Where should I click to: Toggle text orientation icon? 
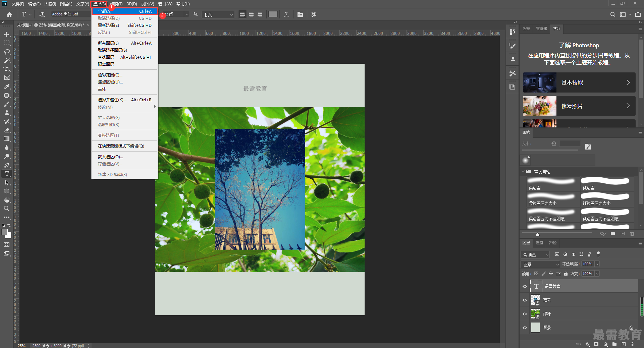42,14
